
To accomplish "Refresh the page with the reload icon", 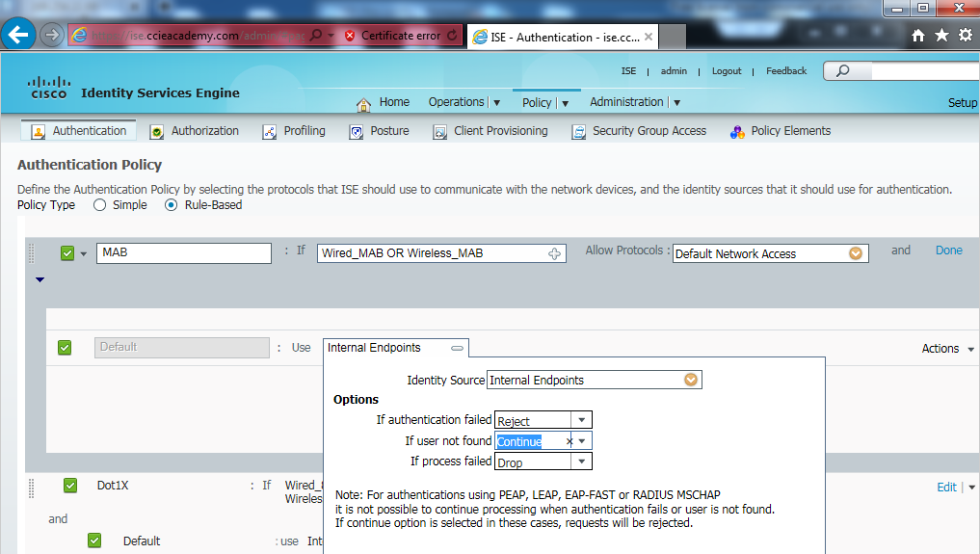I will click(452, 36).
